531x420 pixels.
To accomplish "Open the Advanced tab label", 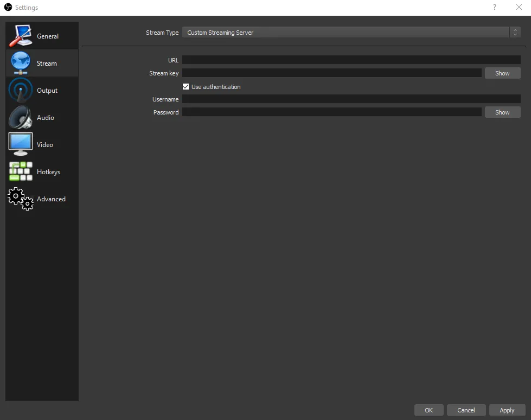I will pyautogui.click(x=51, y=199).
